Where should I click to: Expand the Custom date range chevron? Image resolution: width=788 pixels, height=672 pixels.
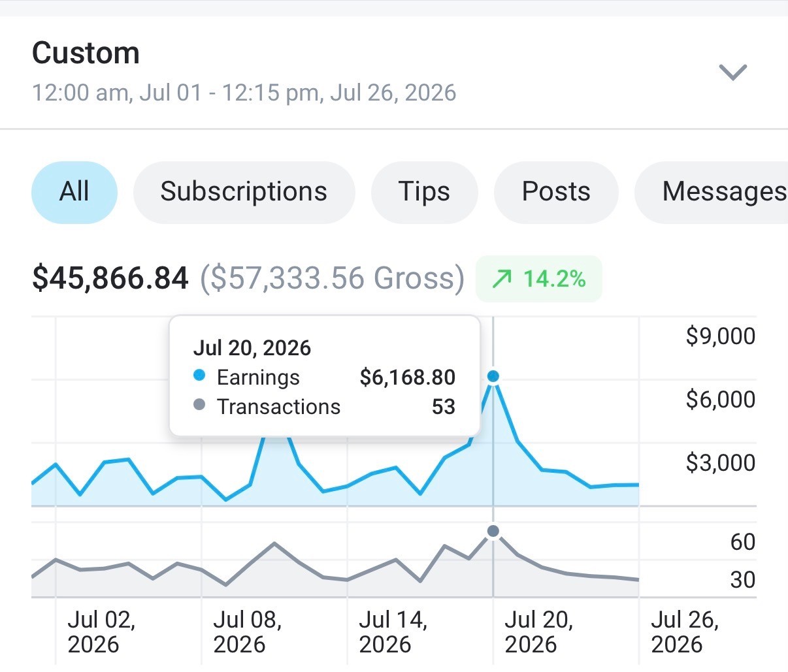732,72
